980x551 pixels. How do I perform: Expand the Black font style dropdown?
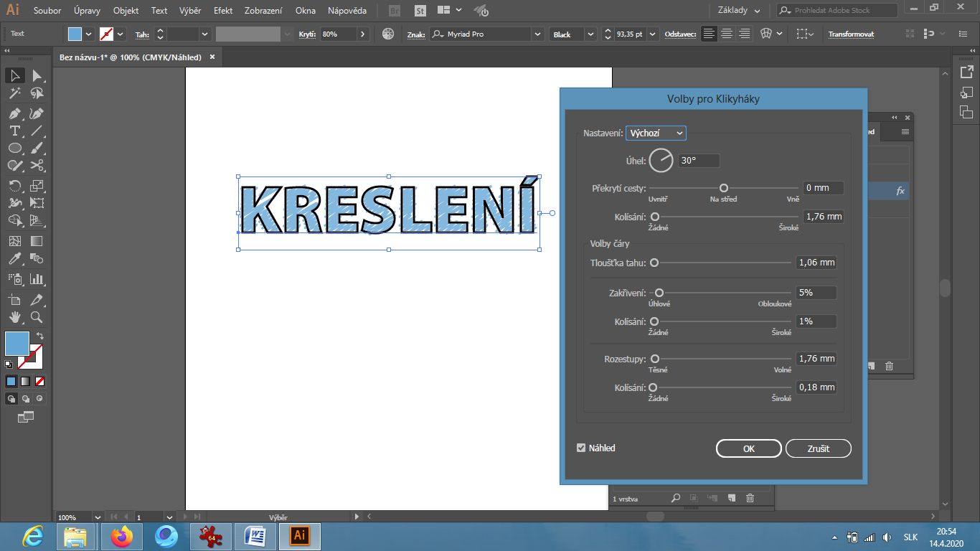pyautogui.click(x=572, y=33)
